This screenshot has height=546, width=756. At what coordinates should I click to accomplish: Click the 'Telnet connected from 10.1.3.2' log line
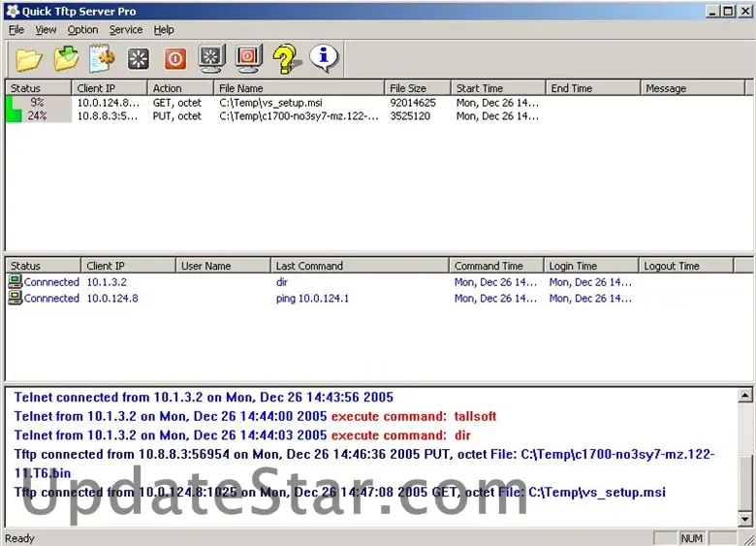coord(204,397)
